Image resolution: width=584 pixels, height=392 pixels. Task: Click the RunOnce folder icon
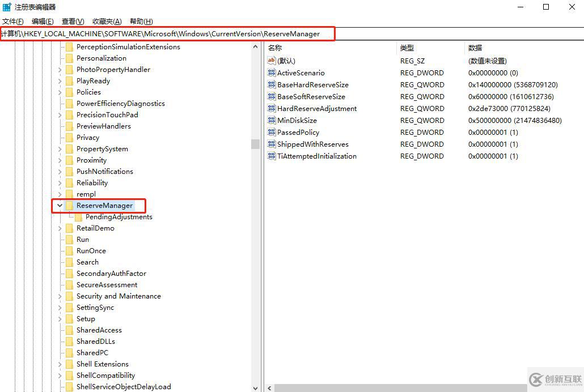coord(69,250)
